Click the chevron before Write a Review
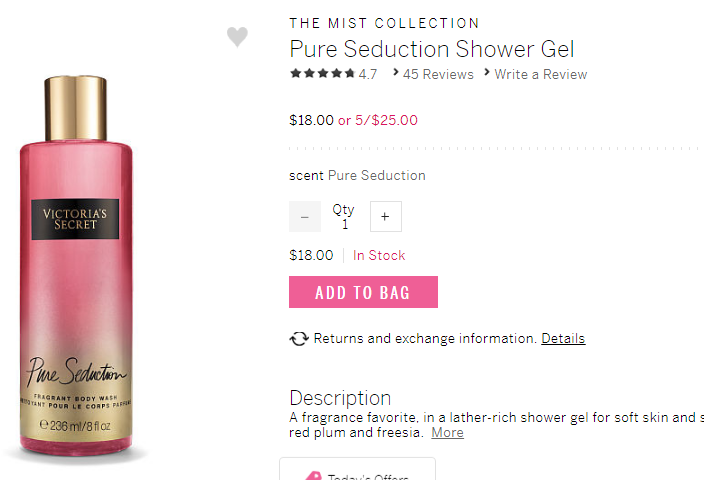Viewport: 704px width, 480px height. 487,72
